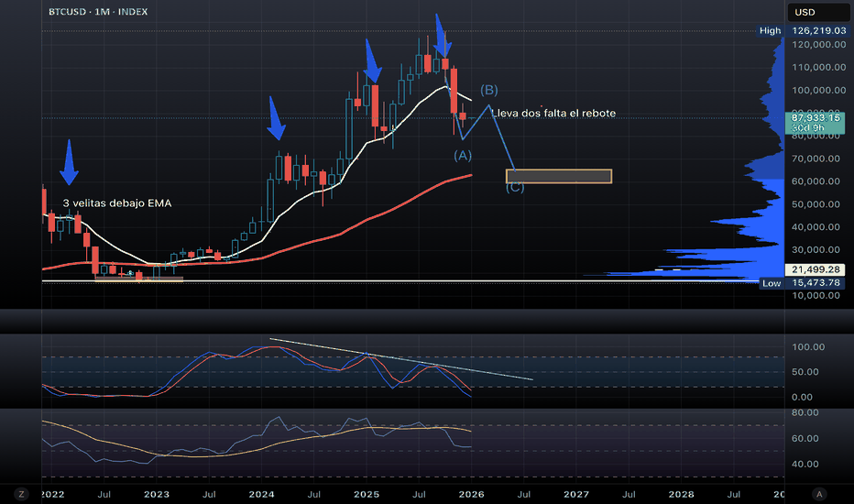Click the 2026 label on time axis
The image size is (854, 504).
472,494
